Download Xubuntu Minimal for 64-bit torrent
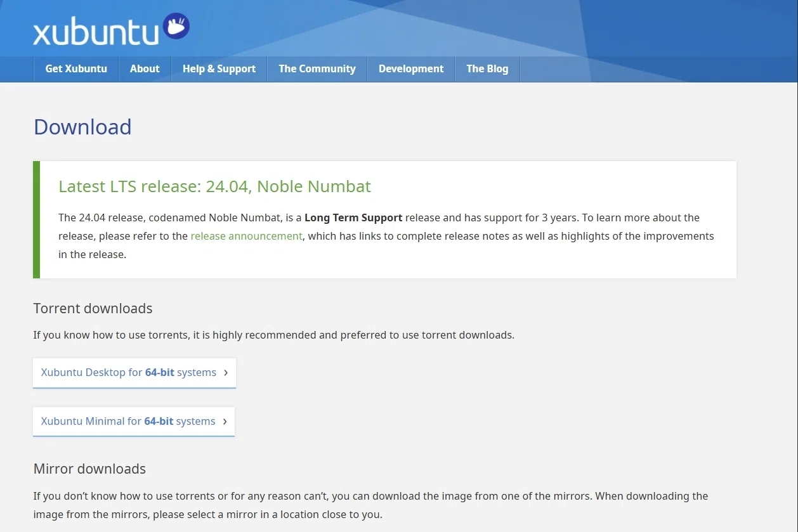Image resolution: width=798 pixels, height=532 pixels. pyautogui.click(x=134, y=422)
